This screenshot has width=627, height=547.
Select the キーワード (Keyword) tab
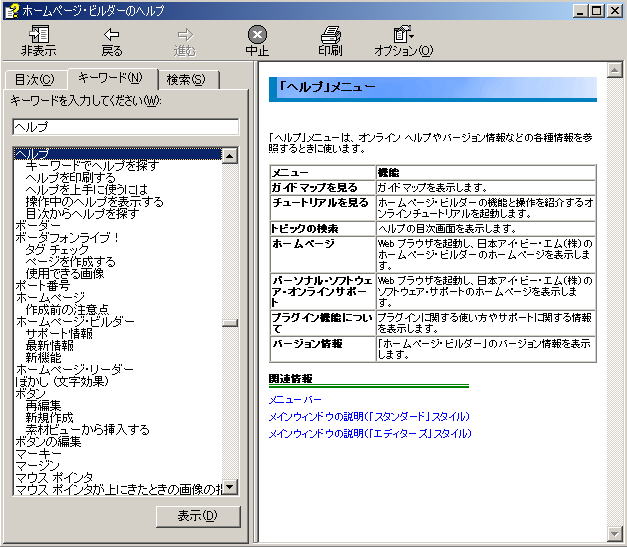point(109,78)
